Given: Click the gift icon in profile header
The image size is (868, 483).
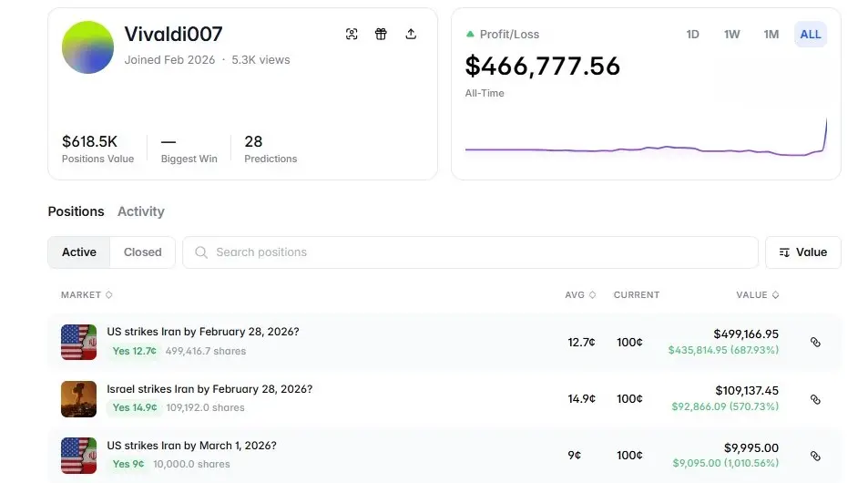Looking at the screenshot, I should pyautogui.click(x=381, y=35).
